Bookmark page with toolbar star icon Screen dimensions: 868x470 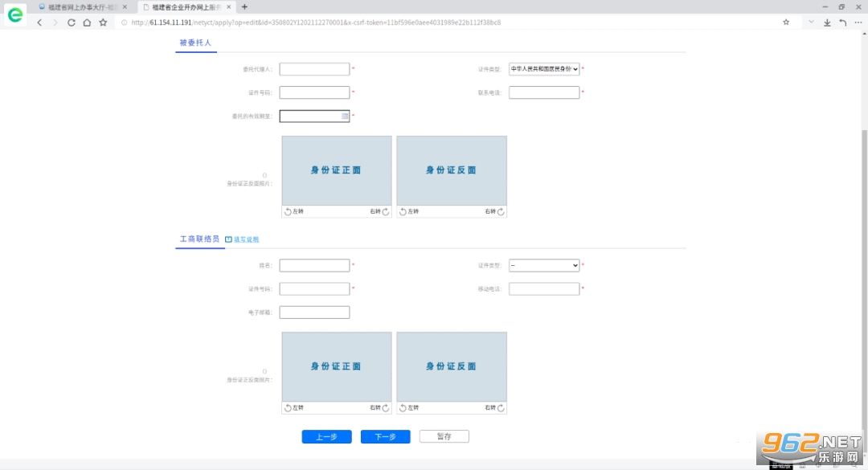[103, 22]
